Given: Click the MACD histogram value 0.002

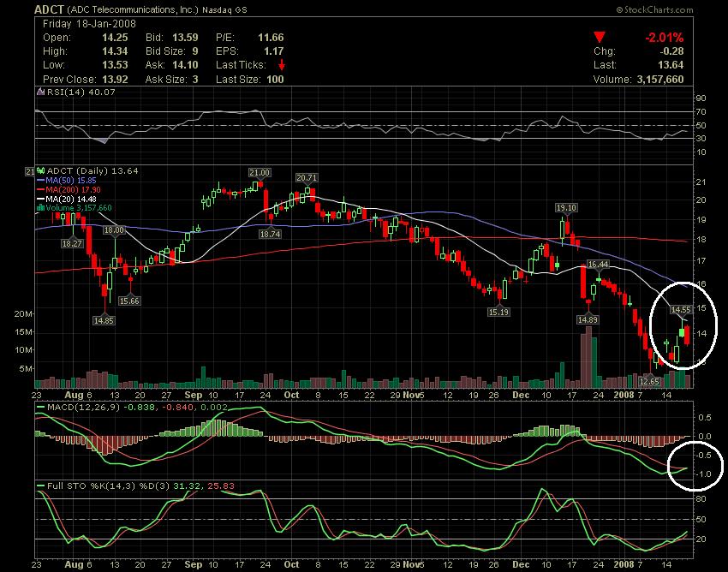Looking at the screenshot, I should (214, 408).
